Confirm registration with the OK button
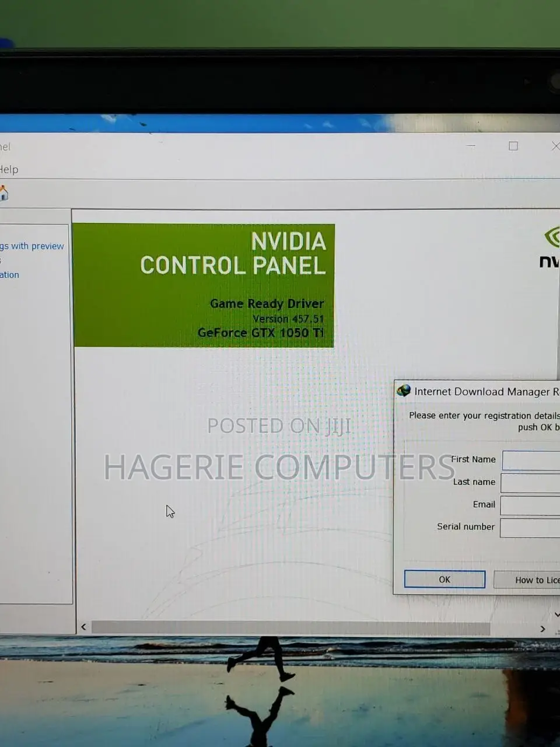The height and width of the screenshot is (747, 560). click(444, 580)
